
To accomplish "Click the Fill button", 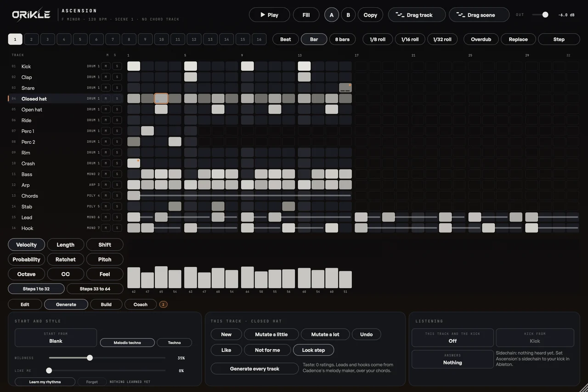I will point(306,15).
